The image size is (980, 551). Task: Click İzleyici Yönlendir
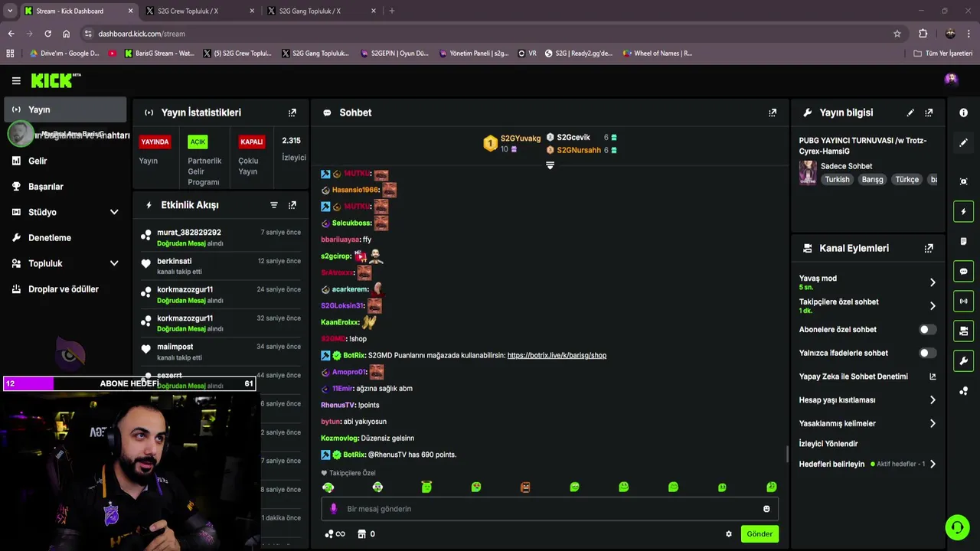point(828,444)
